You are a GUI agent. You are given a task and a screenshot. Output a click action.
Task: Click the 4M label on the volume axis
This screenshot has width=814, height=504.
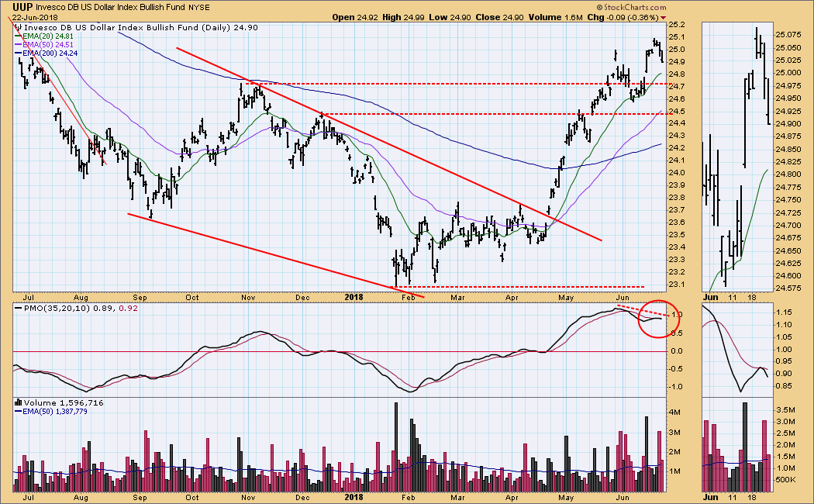[675, 413]
